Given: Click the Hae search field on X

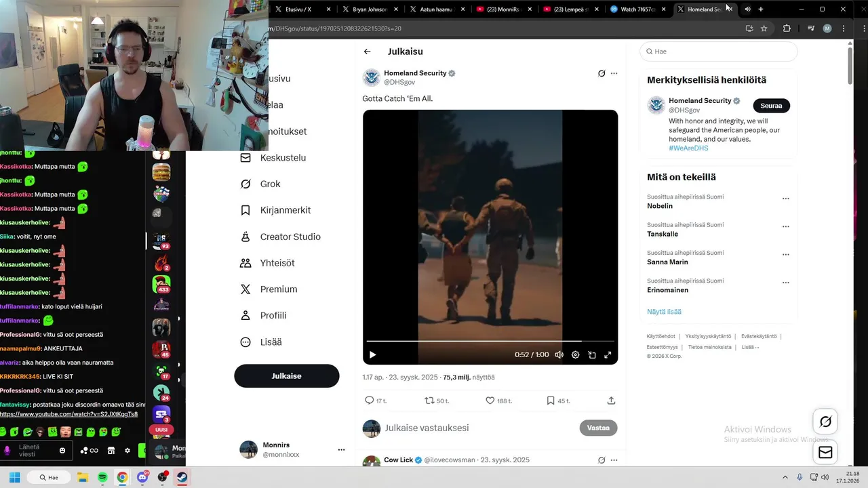Looking at the screenshot, I should [719, 52].
